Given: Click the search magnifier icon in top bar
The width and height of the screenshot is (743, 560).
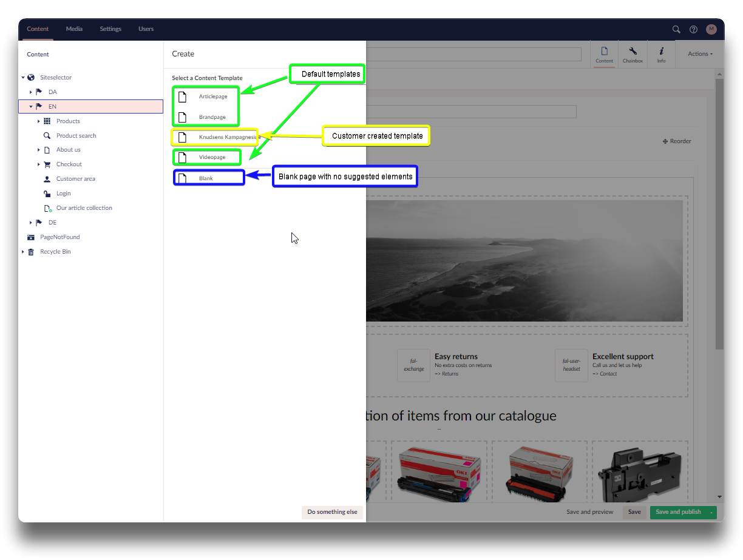Looking at the screenshot, I should (x=676, y=29).
